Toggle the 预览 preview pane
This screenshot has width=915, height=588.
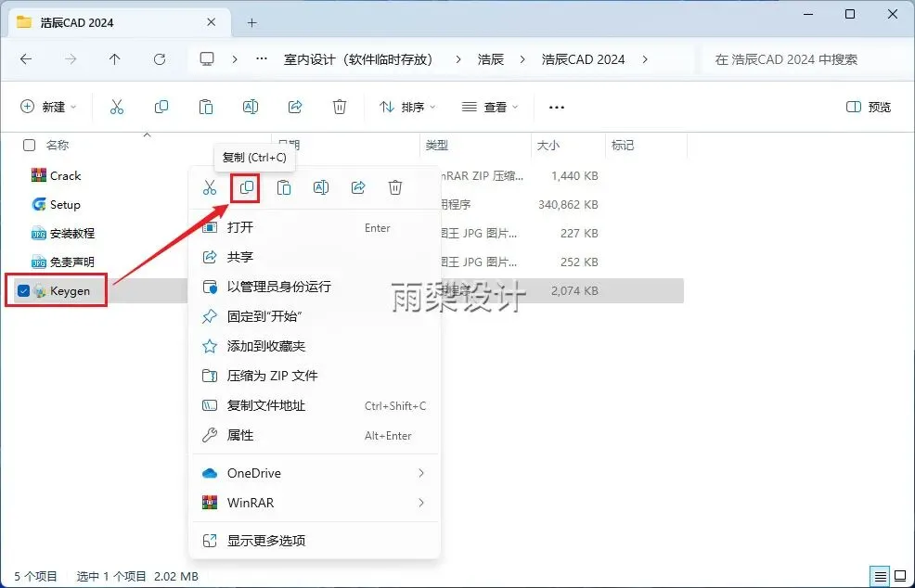[x=869, y=107]
